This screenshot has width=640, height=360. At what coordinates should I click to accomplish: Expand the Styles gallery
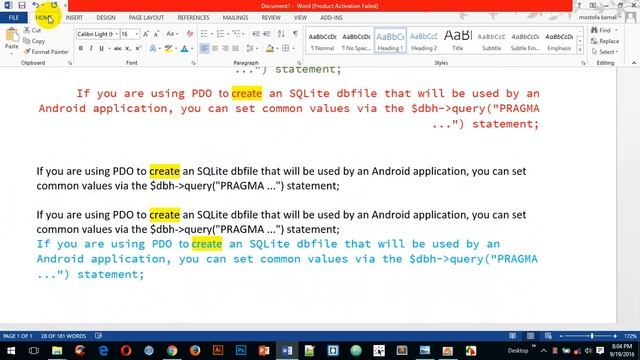(x=580, y=50)
